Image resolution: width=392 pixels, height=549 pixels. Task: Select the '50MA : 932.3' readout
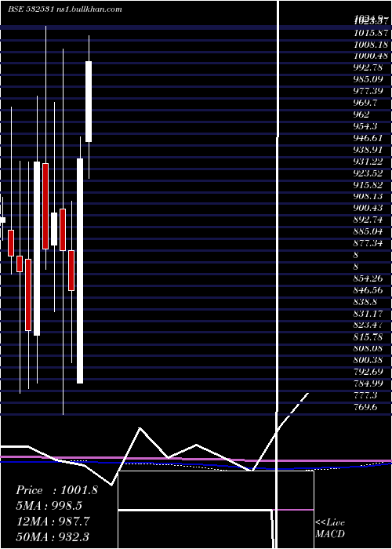[x=53, y=536]
